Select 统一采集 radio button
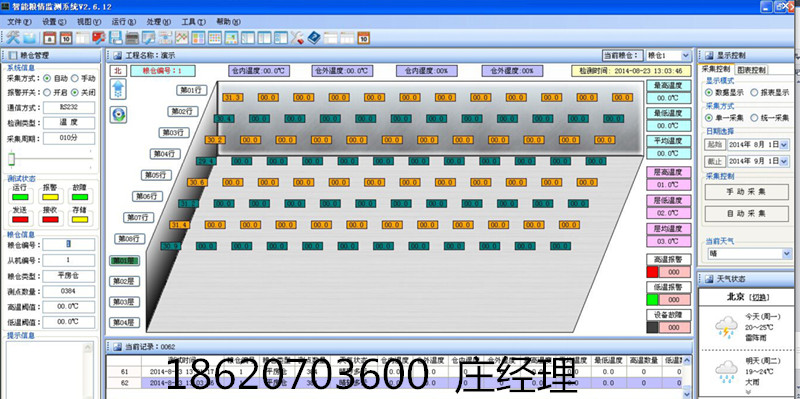 click(x=755, y=118)
